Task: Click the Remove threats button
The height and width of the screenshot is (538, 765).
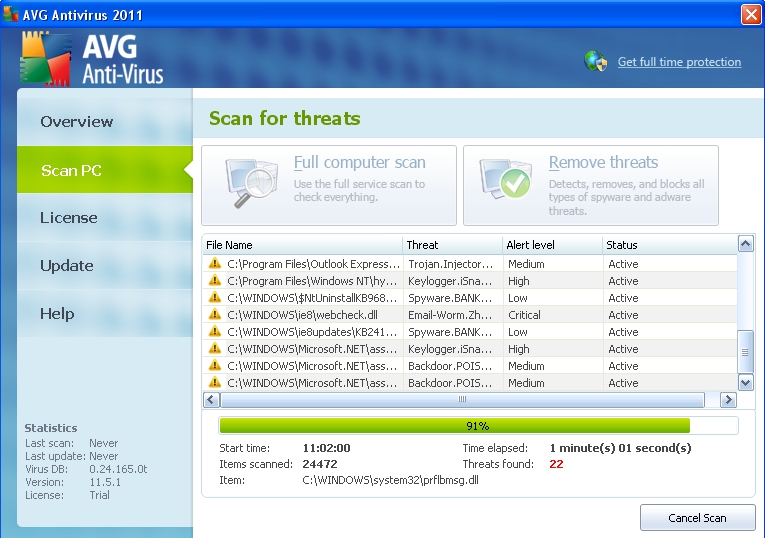Action: coord(591,185)
